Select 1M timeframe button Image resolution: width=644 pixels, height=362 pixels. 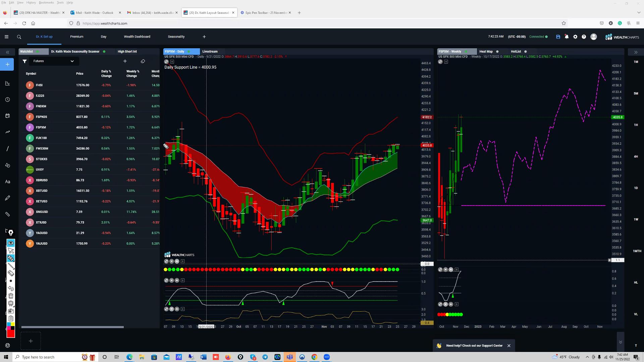click(636, 62)
